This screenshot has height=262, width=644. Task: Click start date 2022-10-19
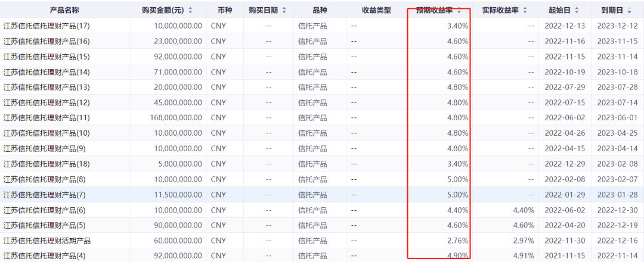tap(565, 72)
